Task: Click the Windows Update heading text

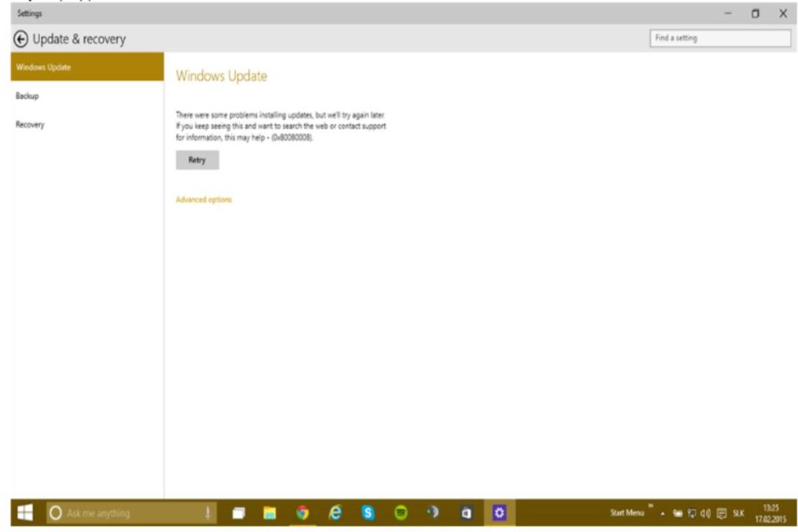Action: coord(221,76)
